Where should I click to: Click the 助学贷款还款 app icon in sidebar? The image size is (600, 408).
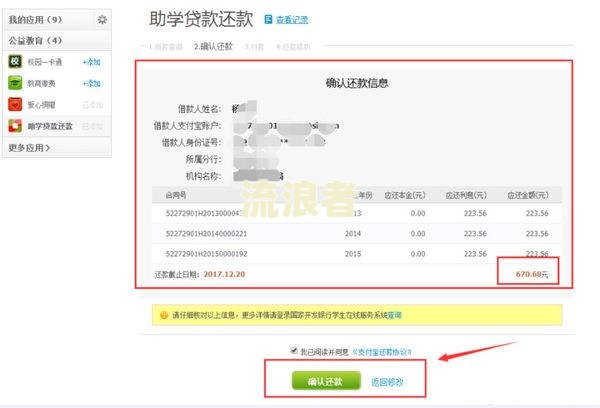(x=15, y=126)
